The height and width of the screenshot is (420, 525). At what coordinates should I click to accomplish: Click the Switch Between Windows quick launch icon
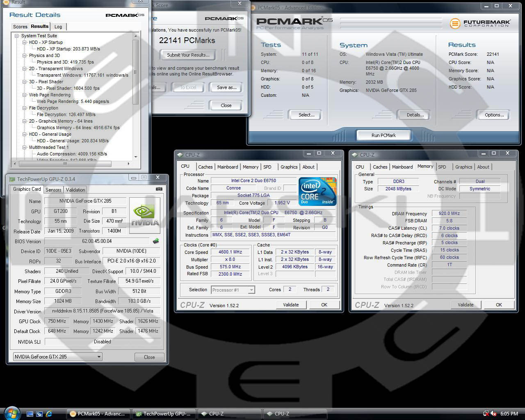(x=39, y=414)
